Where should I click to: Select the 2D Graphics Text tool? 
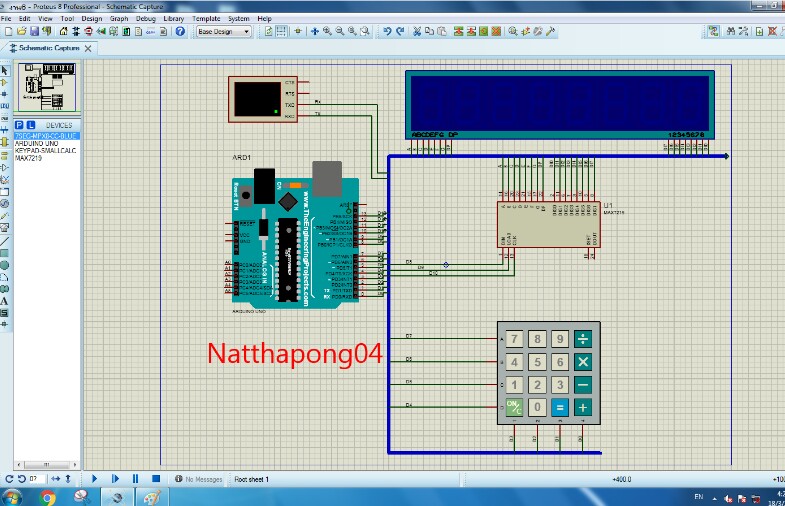(5, 301)
